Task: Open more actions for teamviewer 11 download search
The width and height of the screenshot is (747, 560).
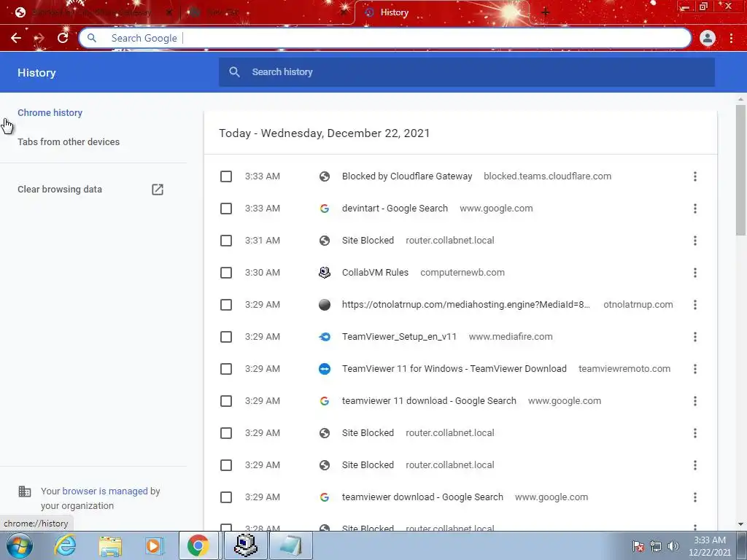Action: tap(695, 401)
